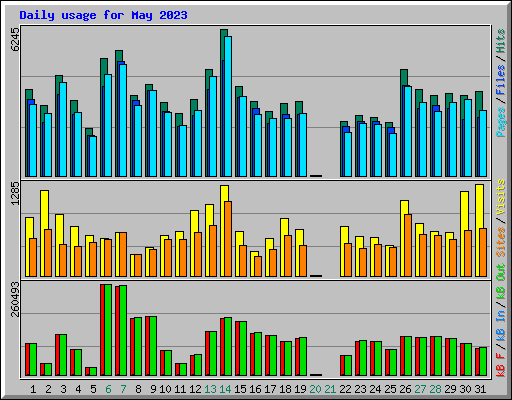This screenshot has width=512, height=400.
Task: Select day label 4 on x-axis
Action: (78, 389)
